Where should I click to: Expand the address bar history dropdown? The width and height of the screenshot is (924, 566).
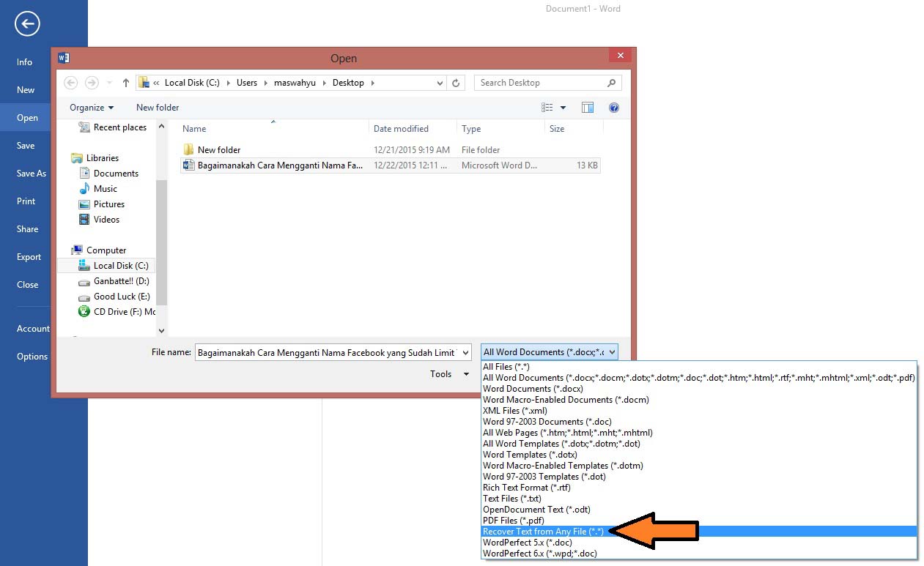[440, 83]
